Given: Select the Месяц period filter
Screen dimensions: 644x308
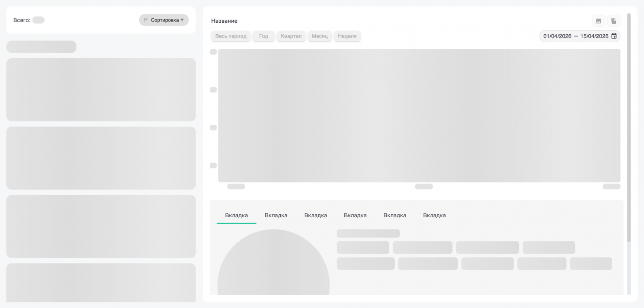Looking at the screenshot, I should click(x=320, y=36).
